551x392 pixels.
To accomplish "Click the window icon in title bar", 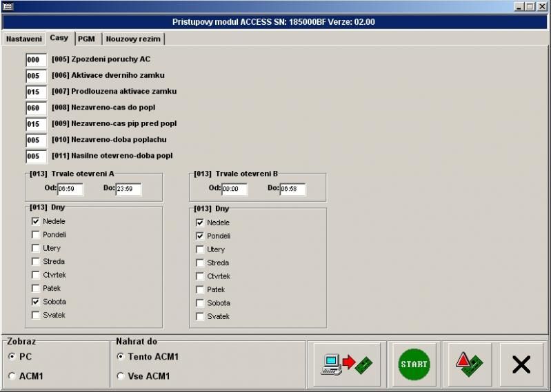I will pyautogui.click(x=8, y=6).
